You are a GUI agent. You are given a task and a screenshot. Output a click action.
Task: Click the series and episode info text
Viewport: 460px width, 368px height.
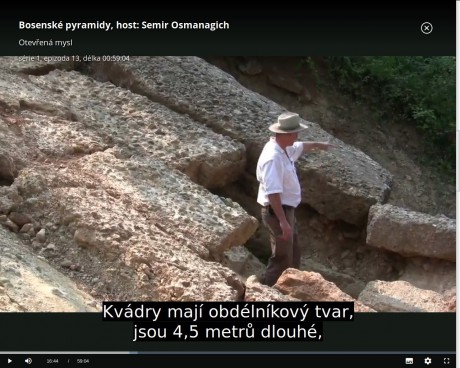click(x=74, y=58)
